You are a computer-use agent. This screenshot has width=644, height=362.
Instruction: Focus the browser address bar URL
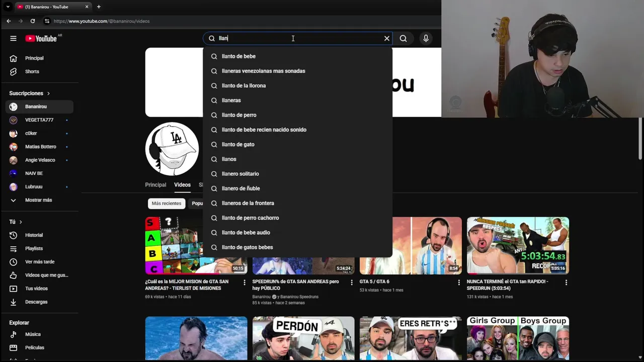[x=102, y=21]
